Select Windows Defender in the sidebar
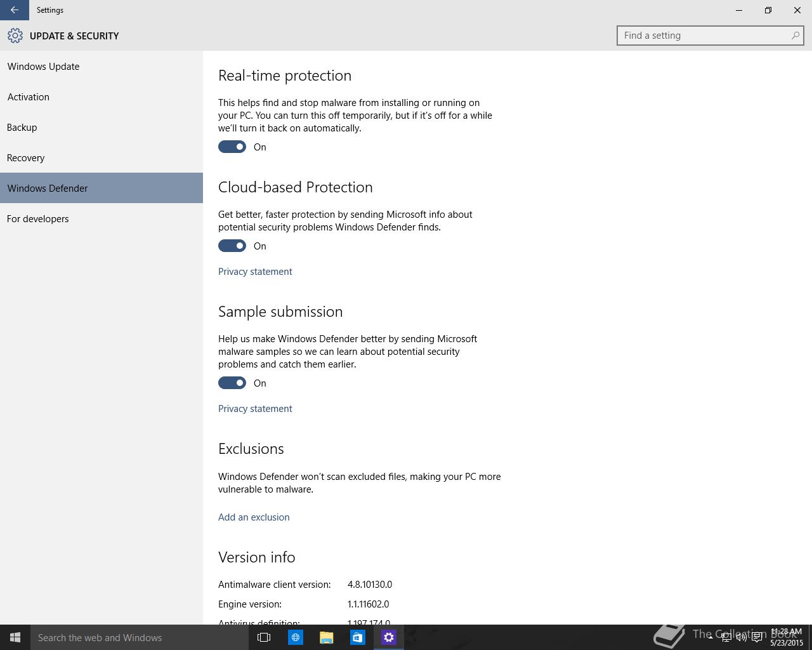Viewport: 812px width, 650px height. click(x=101, y=188)
